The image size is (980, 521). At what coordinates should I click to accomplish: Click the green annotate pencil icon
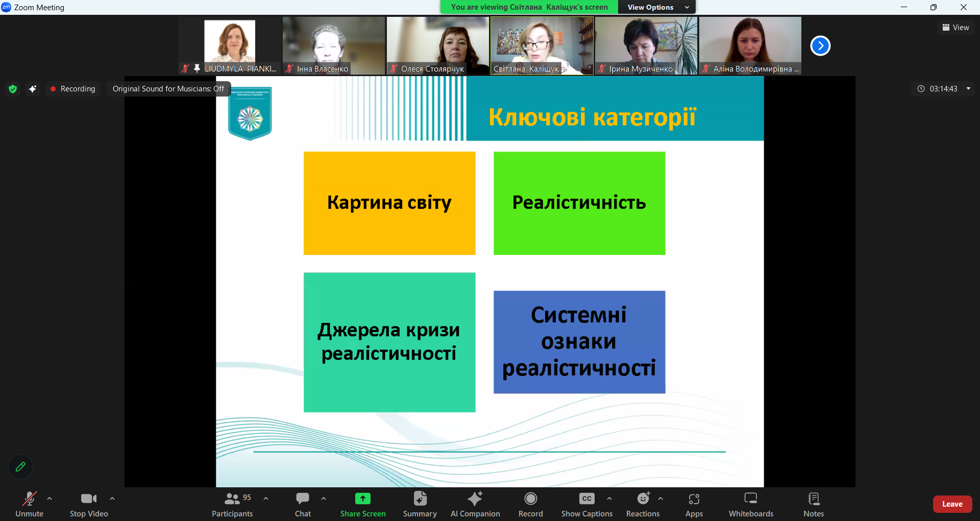(x=20, y=466)
